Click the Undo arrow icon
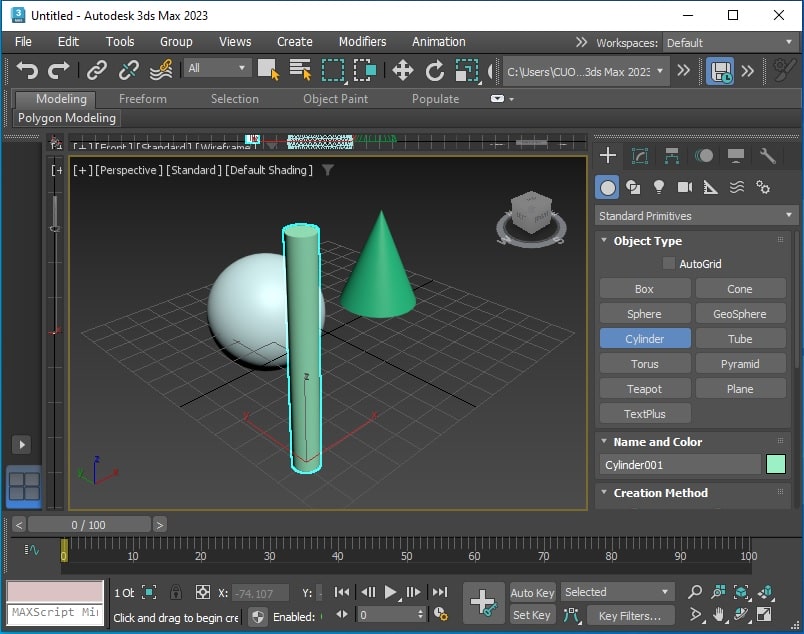 [x=27, y=70]
